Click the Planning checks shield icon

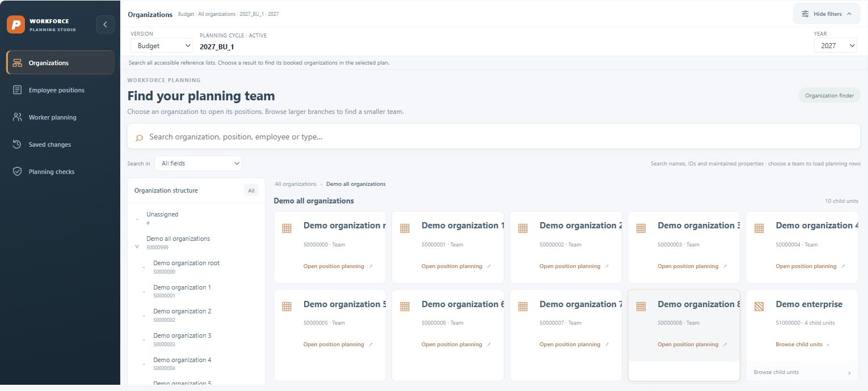click(18, 172)
